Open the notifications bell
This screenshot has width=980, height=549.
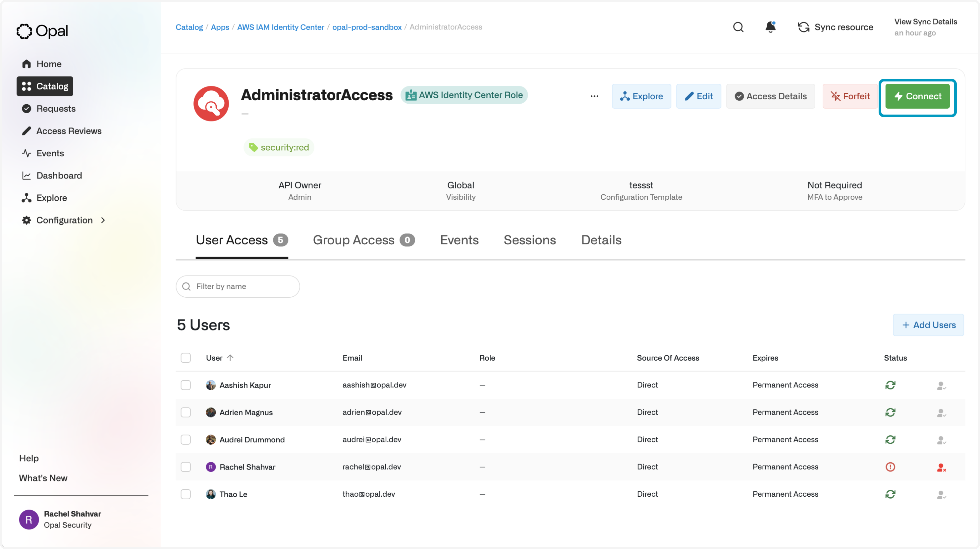pyautogui.click(x=770, y=27)
